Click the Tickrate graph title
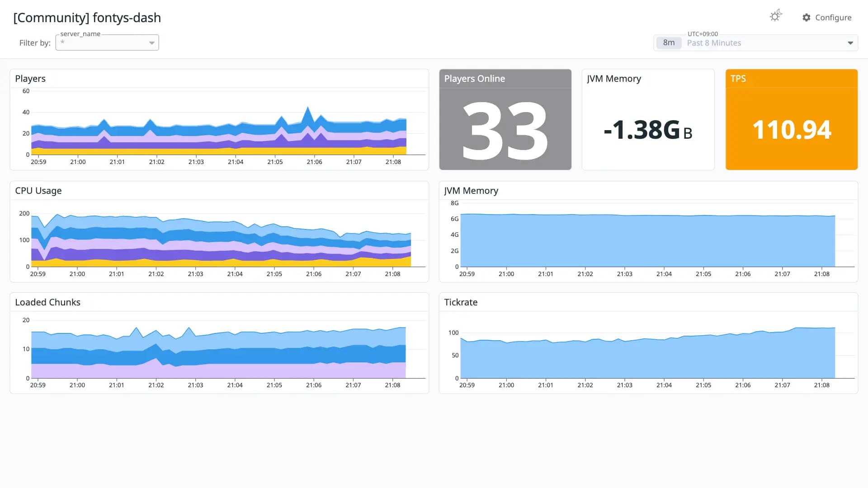 tap(461, 302)
